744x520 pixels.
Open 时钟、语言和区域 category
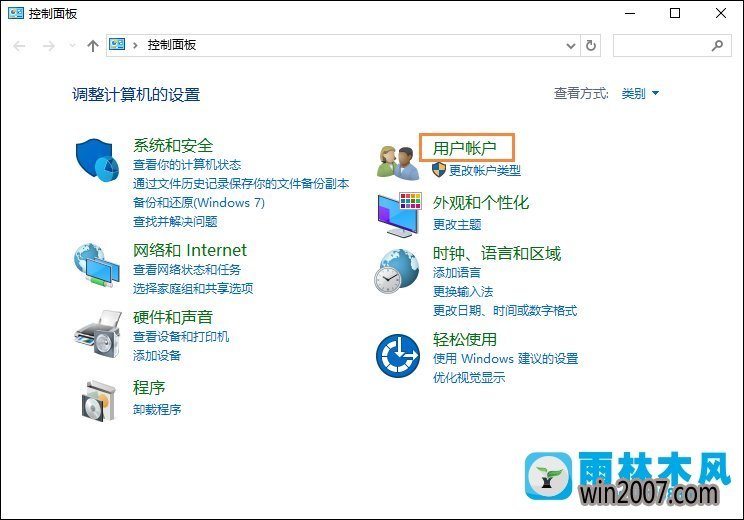click(x=497, y=253)
